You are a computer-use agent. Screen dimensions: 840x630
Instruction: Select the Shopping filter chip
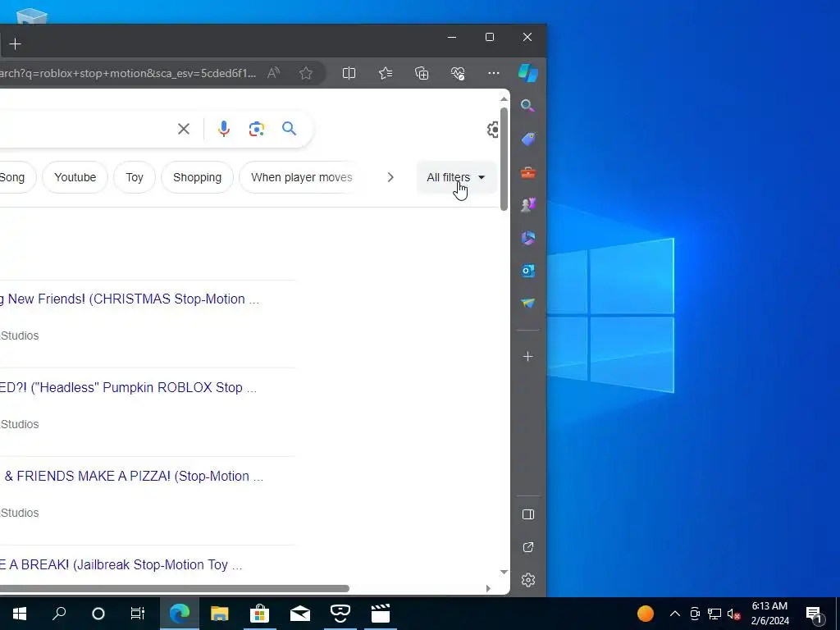(197, 177)
